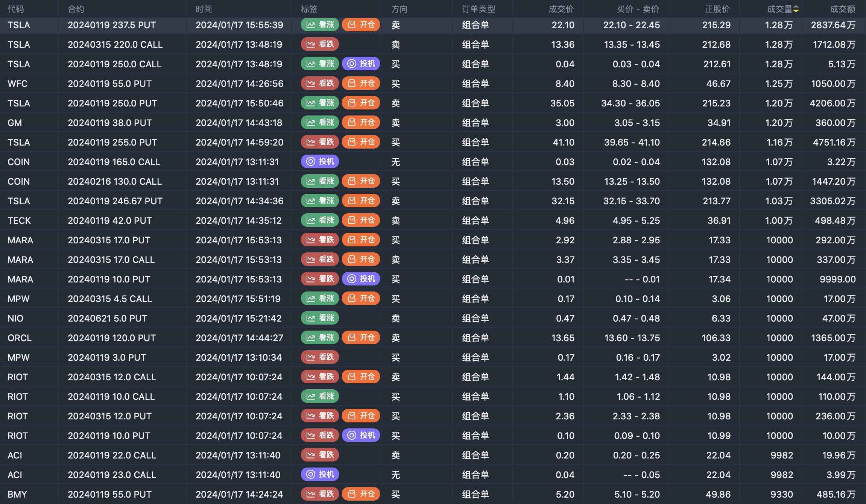The width and height of the screenshot is (866, 504).
Task: Click the 代码 column header
Action: click(15, 9)
